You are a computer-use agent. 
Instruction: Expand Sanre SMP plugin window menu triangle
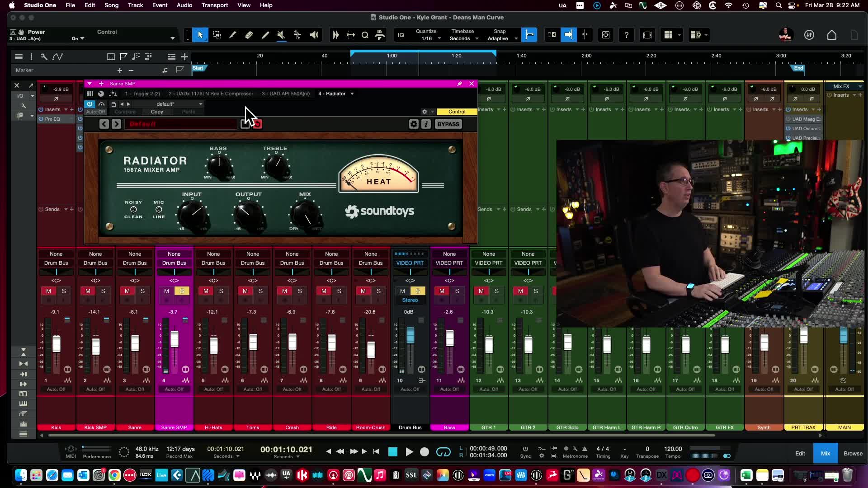(x=90, y=84)
